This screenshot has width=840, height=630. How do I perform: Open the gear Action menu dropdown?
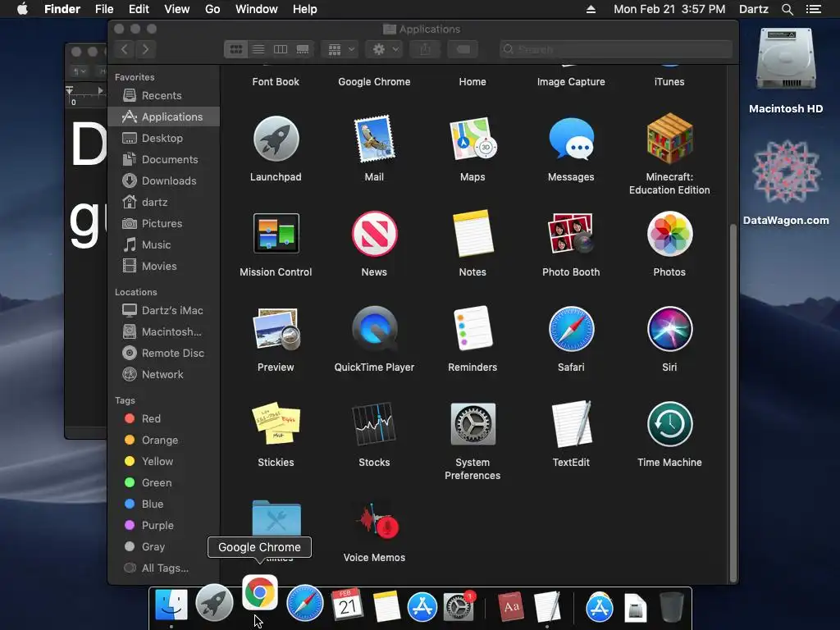[384, 49]
